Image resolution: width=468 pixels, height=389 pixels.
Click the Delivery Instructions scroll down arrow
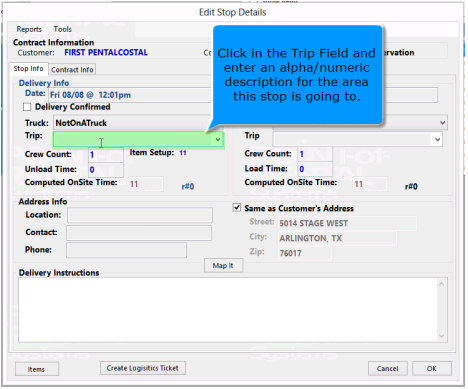tap(442, 336)
